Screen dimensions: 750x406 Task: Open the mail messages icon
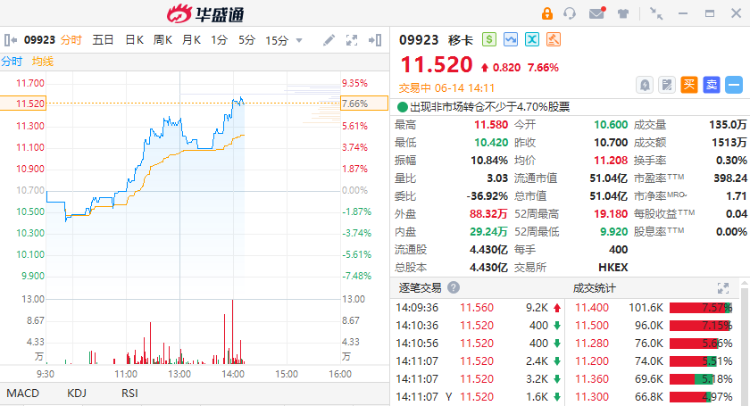(597, 13)
